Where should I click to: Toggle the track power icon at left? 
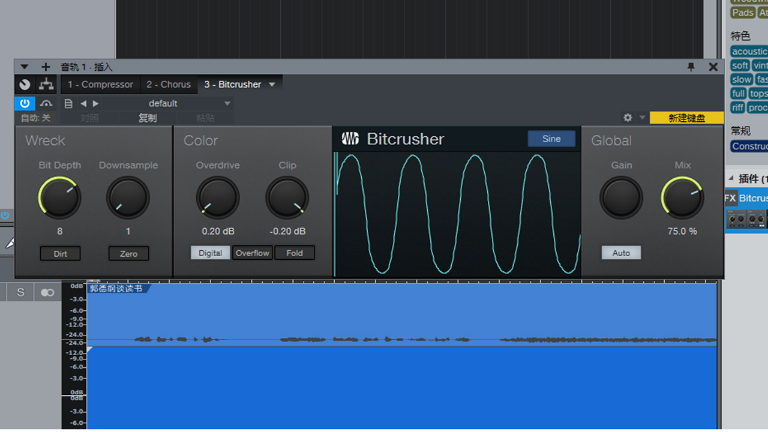(5, 215)
